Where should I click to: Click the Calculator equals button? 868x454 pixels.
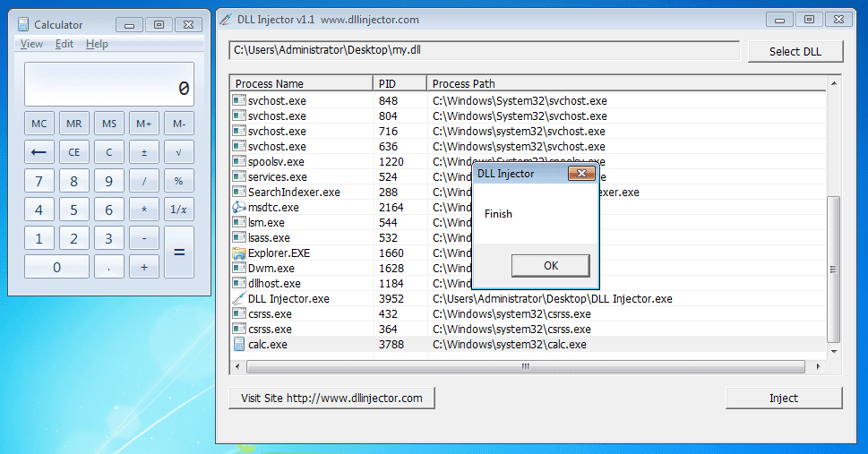(179, 253)
